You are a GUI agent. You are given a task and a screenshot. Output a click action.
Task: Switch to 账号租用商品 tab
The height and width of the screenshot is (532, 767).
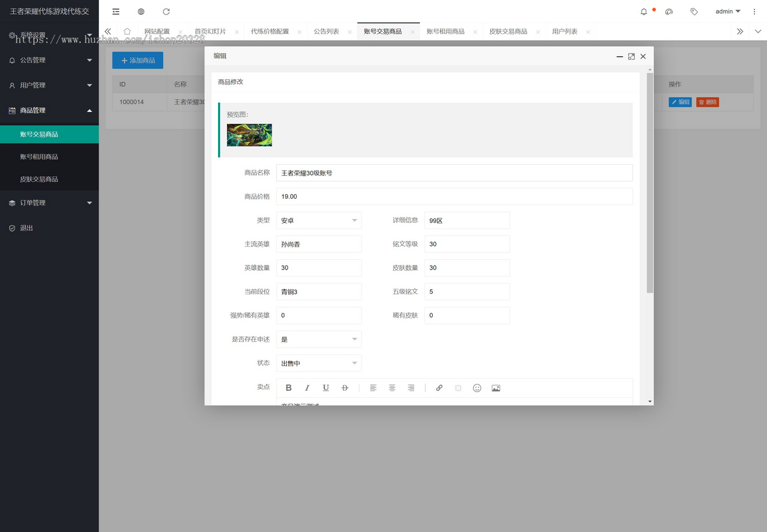pos(445,31)
